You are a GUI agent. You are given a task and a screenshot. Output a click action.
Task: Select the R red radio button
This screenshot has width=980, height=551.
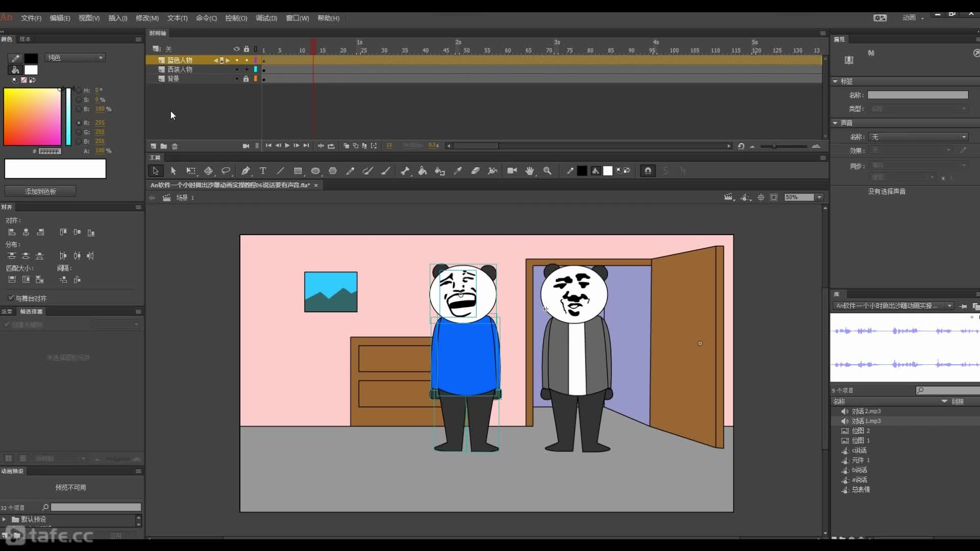point(79,123)
